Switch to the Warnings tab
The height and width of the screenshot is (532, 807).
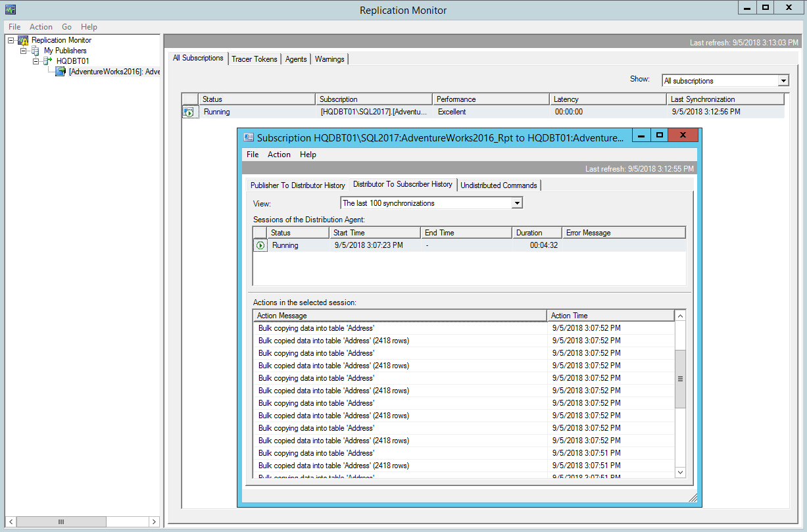coord(329,58)
